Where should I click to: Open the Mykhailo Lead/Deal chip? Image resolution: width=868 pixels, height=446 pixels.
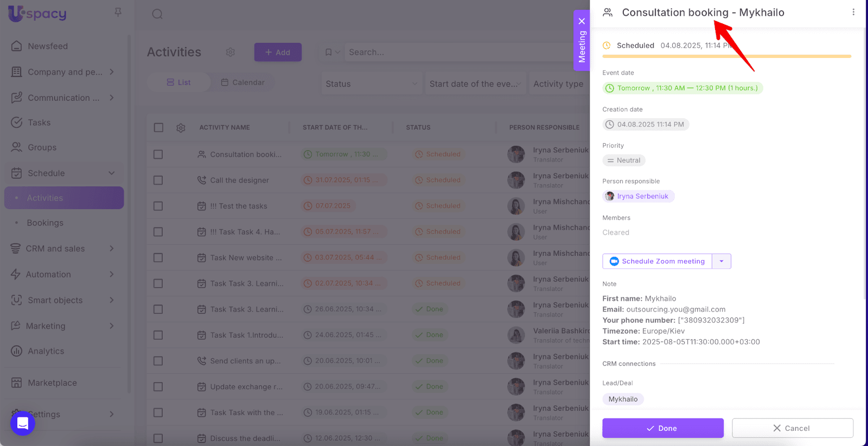click(x=623, y=399)
